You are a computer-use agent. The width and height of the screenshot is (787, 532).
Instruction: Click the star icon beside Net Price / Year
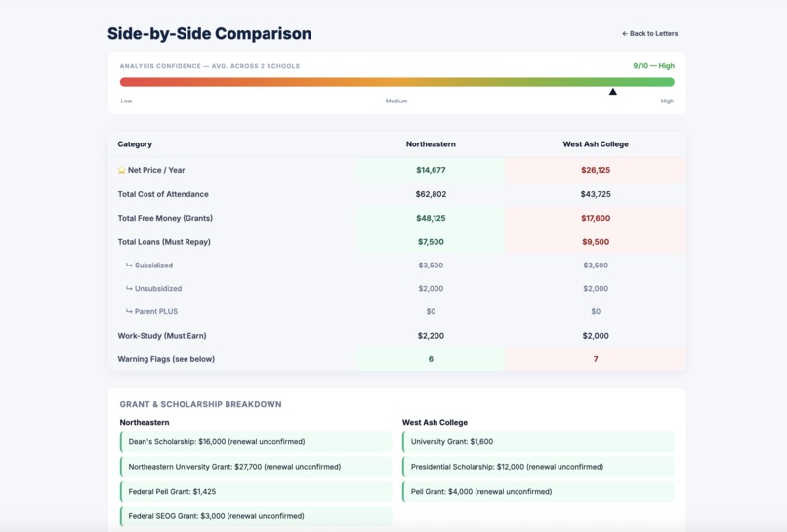tap(121, 170)
